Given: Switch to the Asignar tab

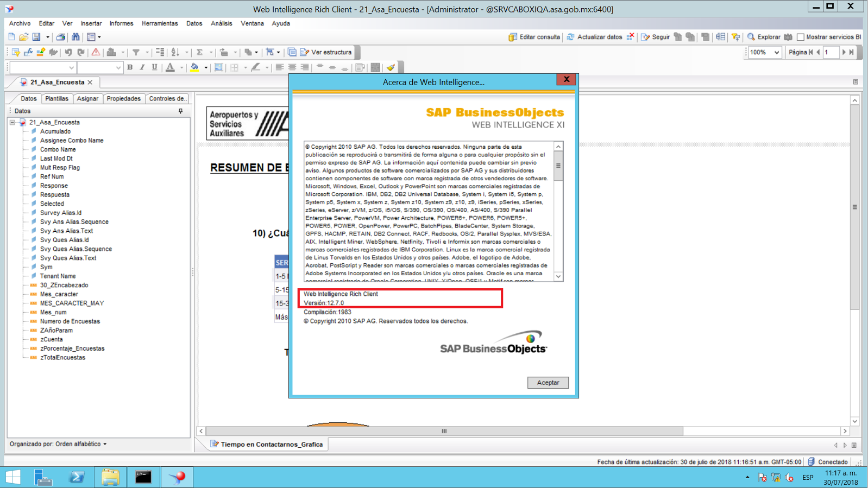Looking at the screenshot, I should [x=87, y=98].
